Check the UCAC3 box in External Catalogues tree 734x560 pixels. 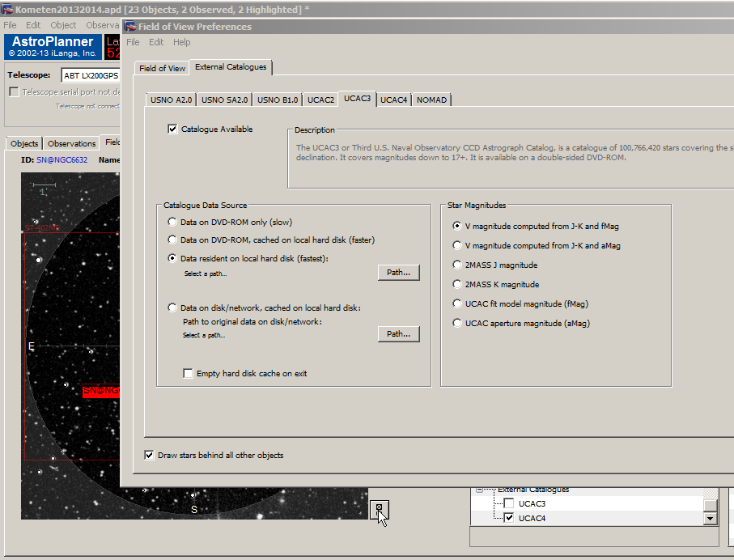coord(509,503)
